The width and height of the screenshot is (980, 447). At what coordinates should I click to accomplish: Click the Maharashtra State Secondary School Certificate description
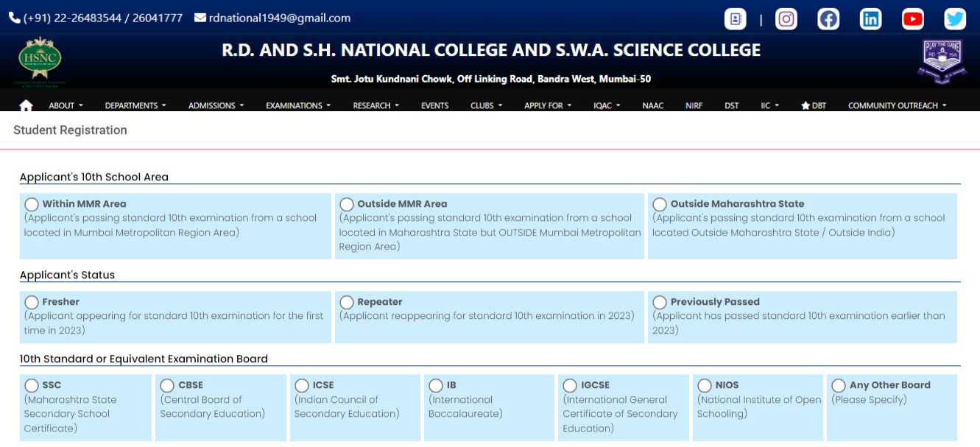(x=70, y=414)
